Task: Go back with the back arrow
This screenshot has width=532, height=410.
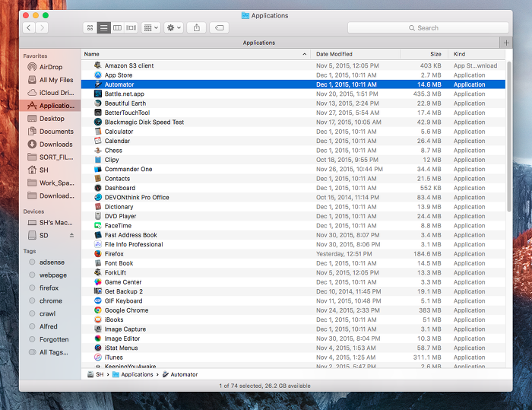Action: [29, 28]
